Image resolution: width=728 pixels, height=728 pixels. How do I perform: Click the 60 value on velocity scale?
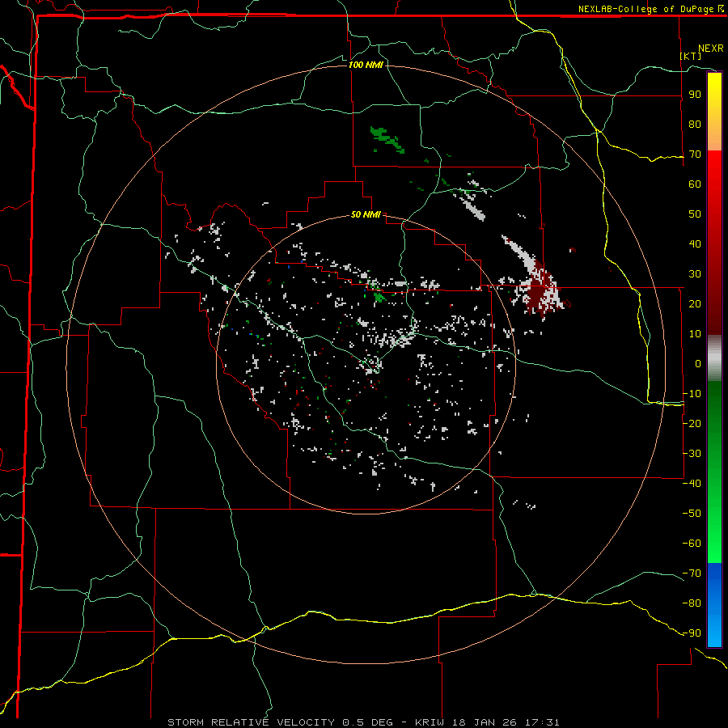point(695,184)
